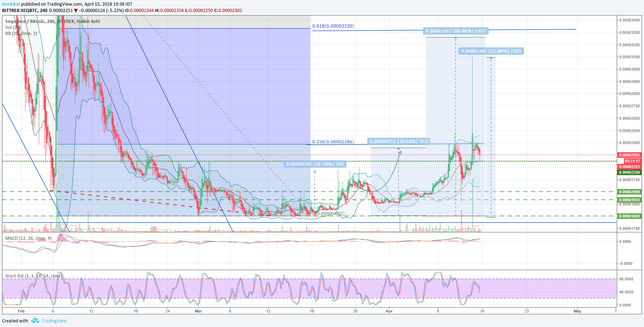Click the green 0.00001933 price level tag

pyautogui.click(x=629, y=200)
